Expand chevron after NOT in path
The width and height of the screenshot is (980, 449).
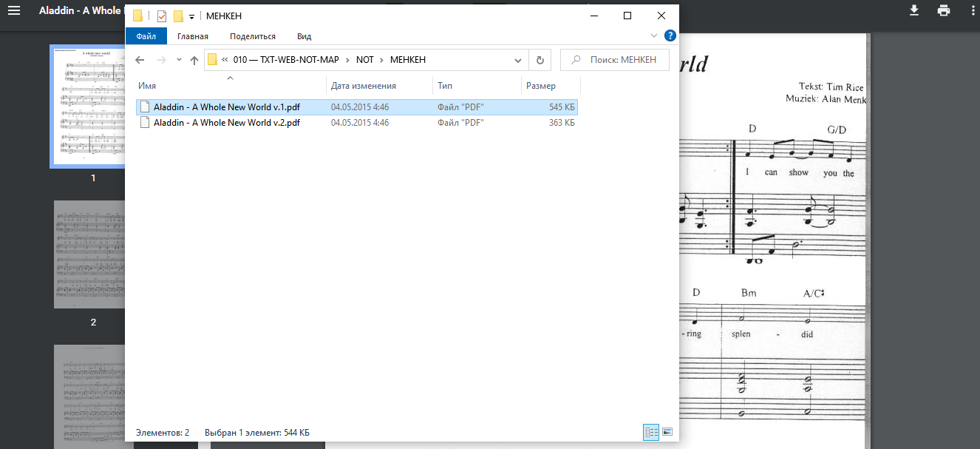(382, 60)
